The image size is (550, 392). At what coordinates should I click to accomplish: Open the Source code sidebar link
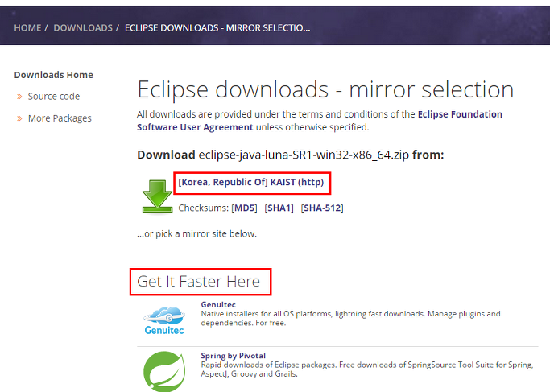coord(54,97)
